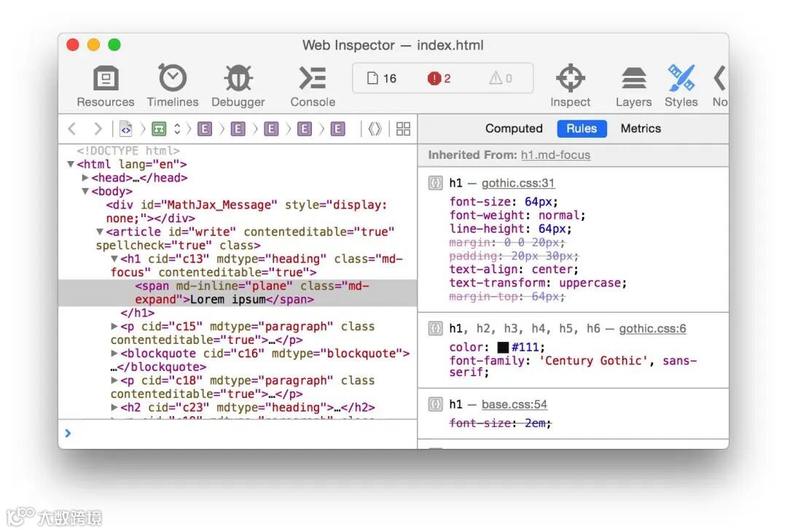This screenshot has height=532, width=787.
Task: Show the Layers sidebar
Action: pyautogui.click(x=633, y=86)
